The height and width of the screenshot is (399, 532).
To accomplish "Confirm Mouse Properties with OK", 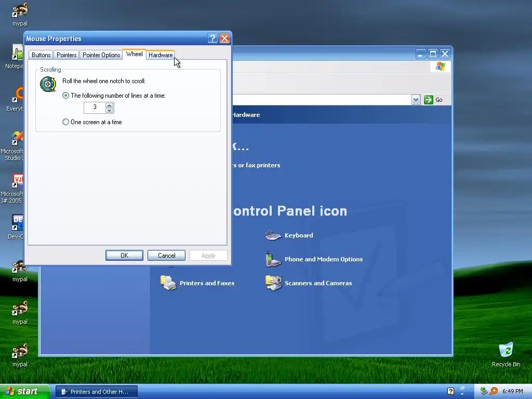I will [x=124, y=256].
